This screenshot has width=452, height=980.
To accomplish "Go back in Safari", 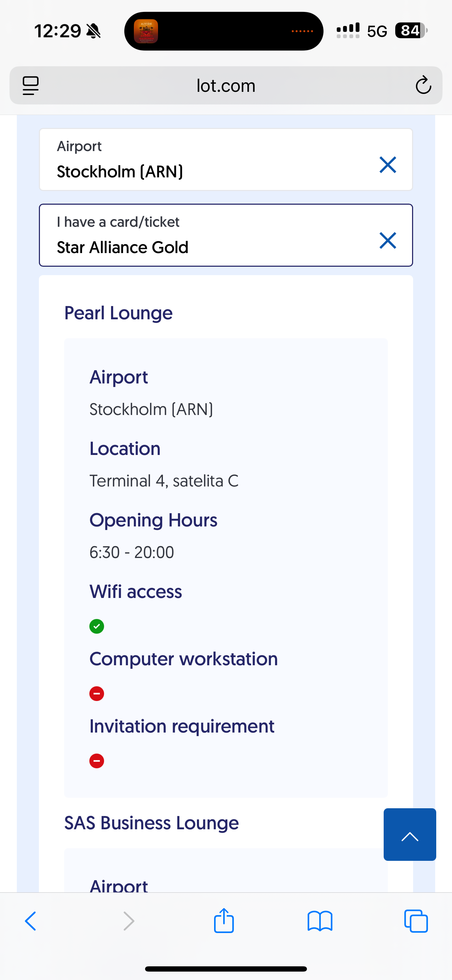I will (30, 921).
